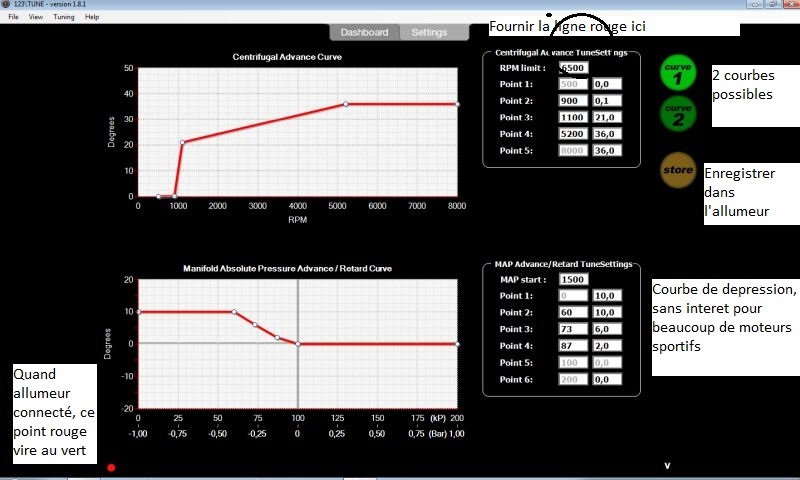Open the Help menu
Screen dimensions: 800x480
[x=92, y=17]
